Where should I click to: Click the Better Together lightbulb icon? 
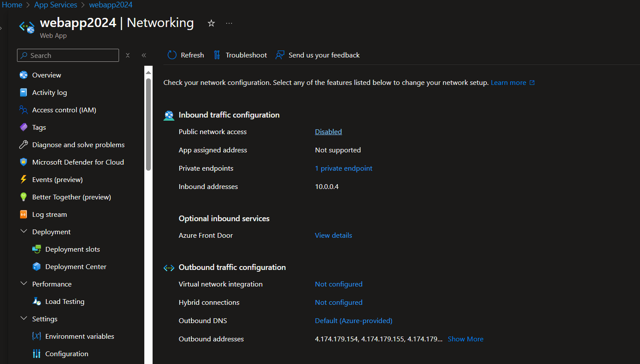tap(24, 197)
